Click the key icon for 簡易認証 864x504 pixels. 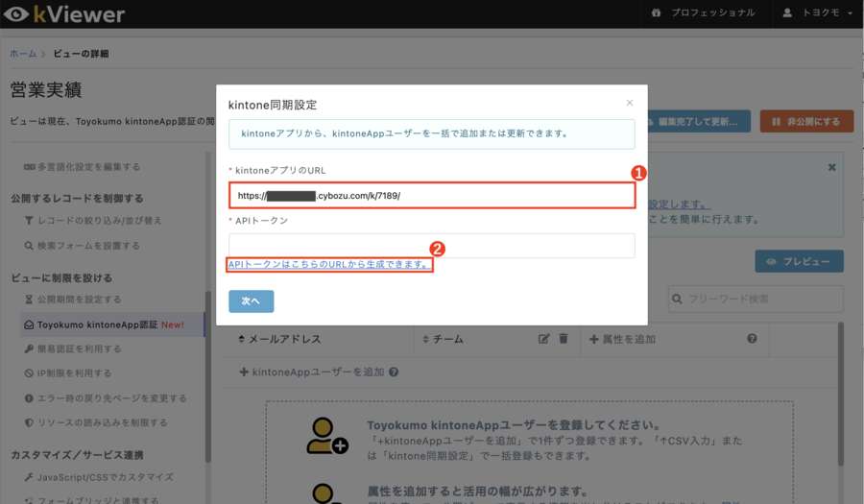point(29,348)
